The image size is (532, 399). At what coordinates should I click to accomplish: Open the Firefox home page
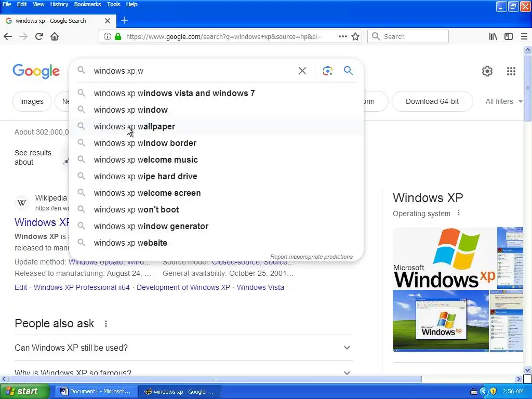(x=55, y=36)
